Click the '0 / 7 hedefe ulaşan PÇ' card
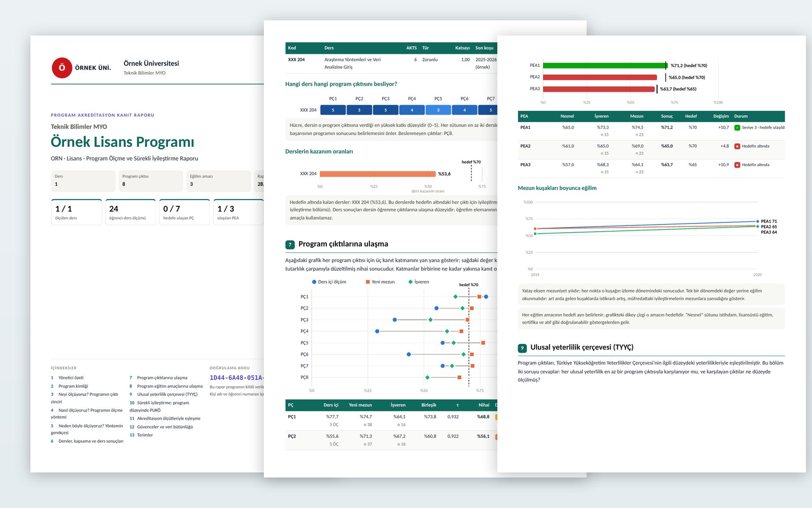 coord(185,212)
